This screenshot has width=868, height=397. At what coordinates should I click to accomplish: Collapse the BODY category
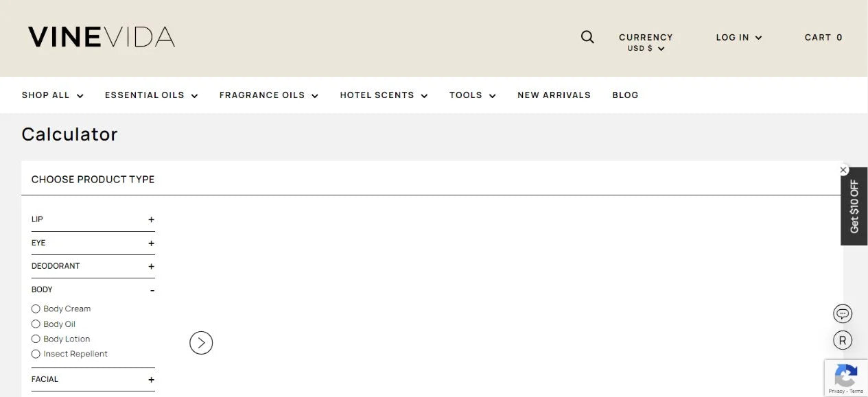93,289
